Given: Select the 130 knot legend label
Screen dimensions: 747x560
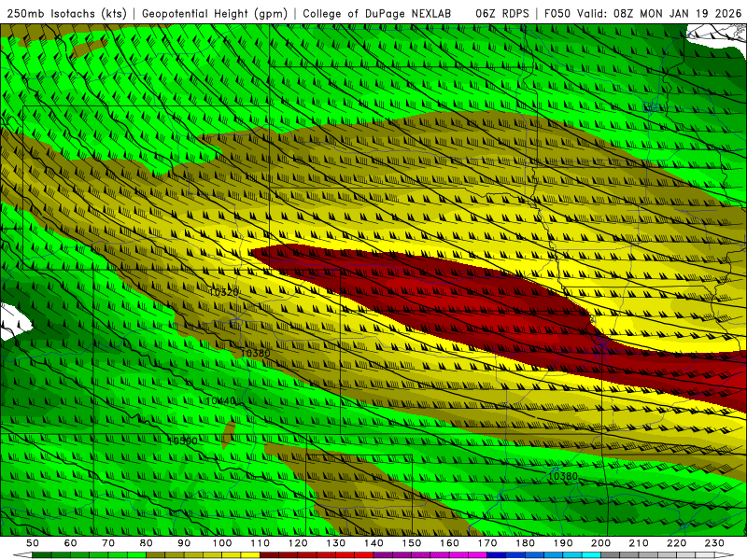Looking at the screenshot, I should (x=336, y=543).
